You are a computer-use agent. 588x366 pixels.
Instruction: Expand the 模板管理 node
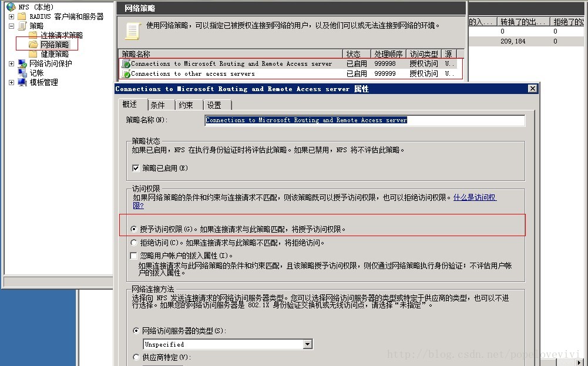[x=11, y=82]
